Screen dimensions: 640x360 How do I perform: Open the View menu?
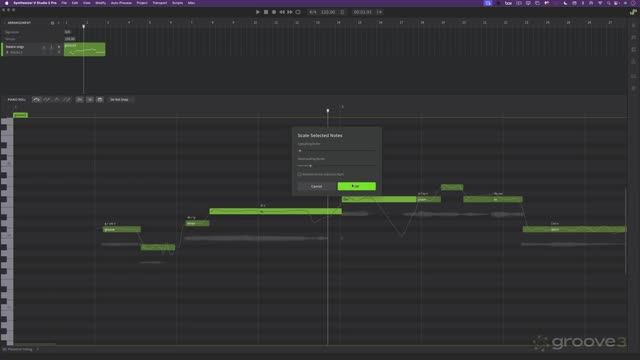[87, 3]
